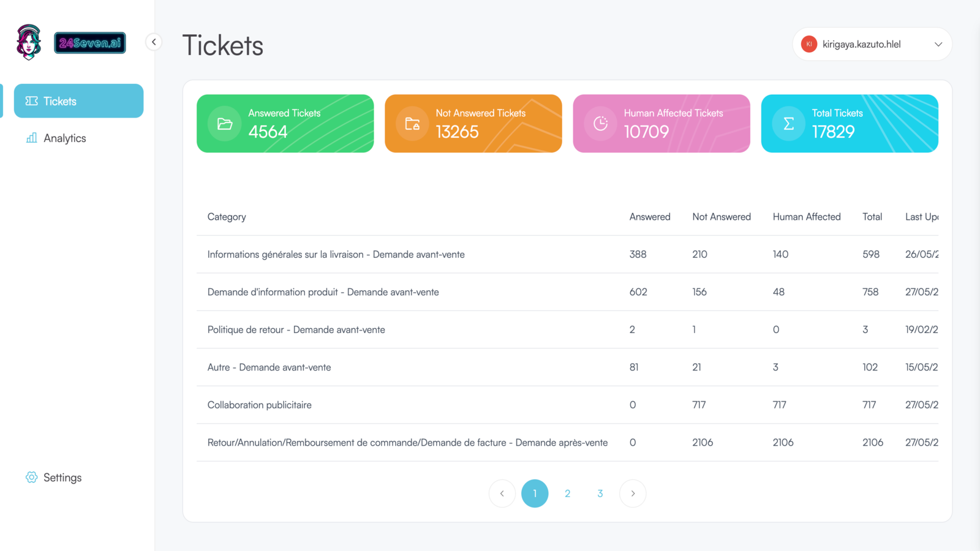Image resolution: width=980 pixels, height=551 pixels.
Task: Open the Analytics sidebar menu item
Action: point(64,138)
